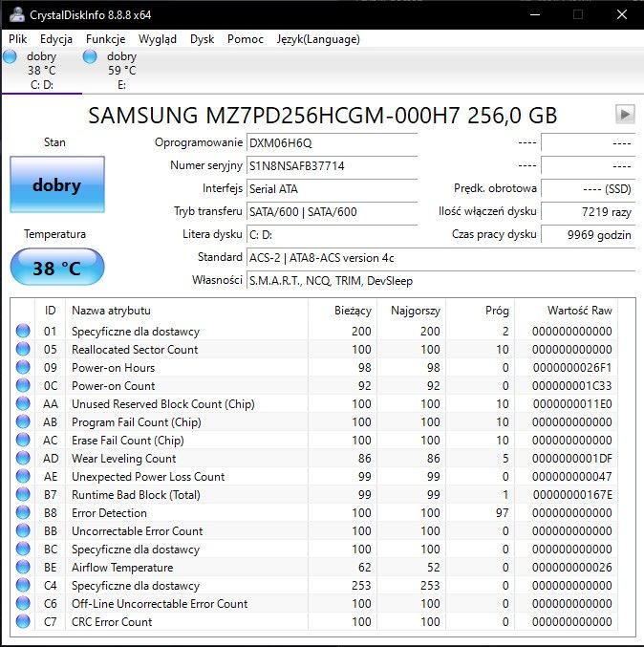Click status orb for Power-on Count
The image size is (644, 647).
click(23, 385)
